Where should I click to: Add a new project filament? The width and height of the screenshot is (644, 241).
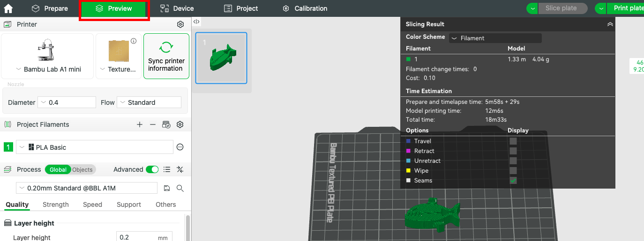[x=139, y=124]
